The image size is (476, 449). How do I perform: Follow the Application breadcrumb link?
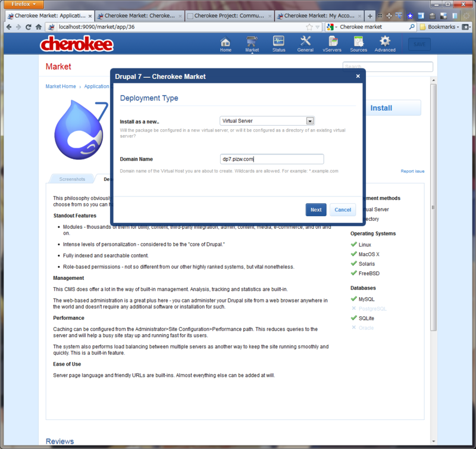(x=96, y=86)
